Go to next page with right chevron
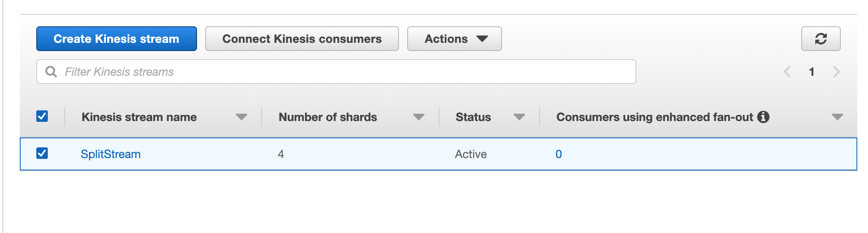The height and width of the screenshot is (233, 868). (836, 72)
